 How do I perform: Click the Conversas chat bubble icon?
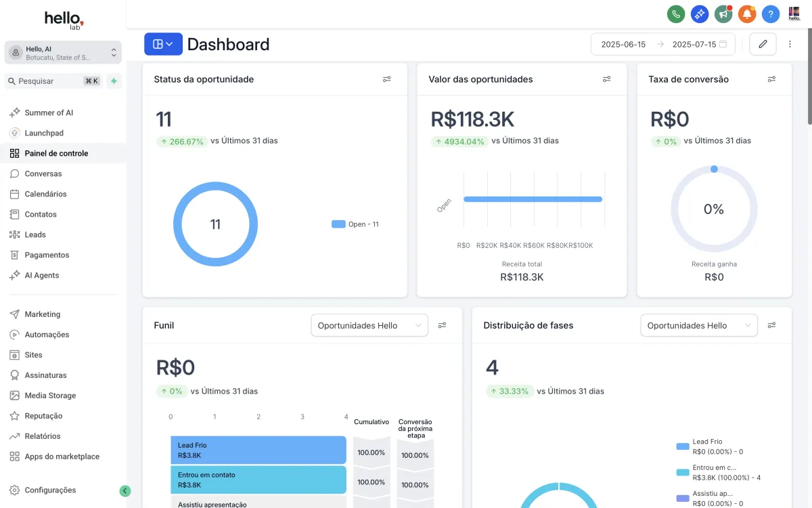[x=14, y=173]
